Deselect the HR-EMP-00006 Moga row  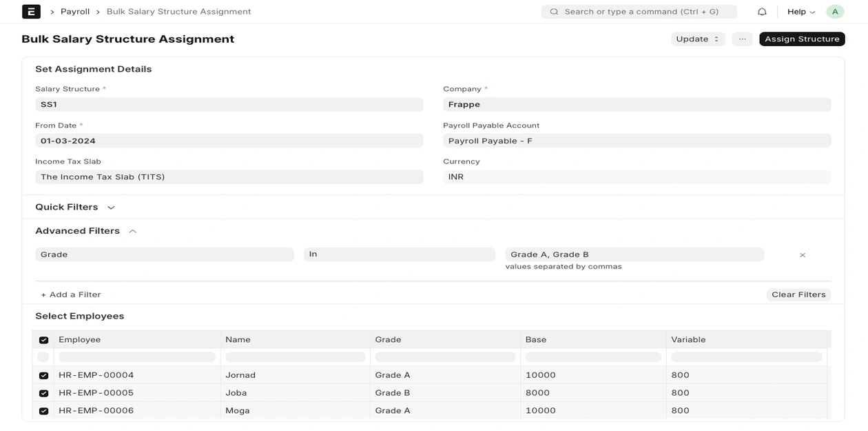(44, 411)
